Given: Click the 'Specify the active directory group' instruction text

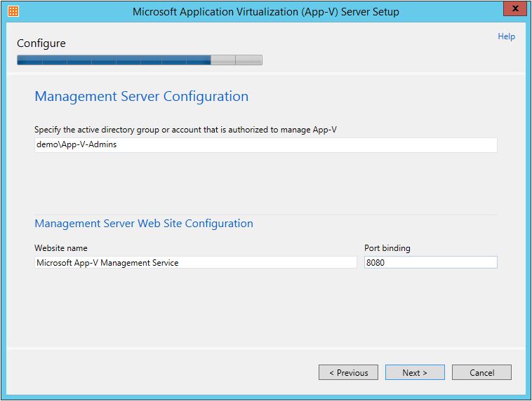Looking at the screenshot, I should pyautogui.click(x=185, y=130).
